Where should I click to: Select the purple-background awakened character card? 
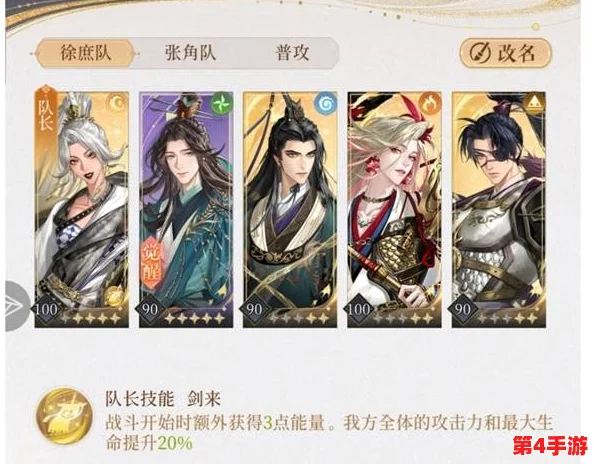coord(186,209)
